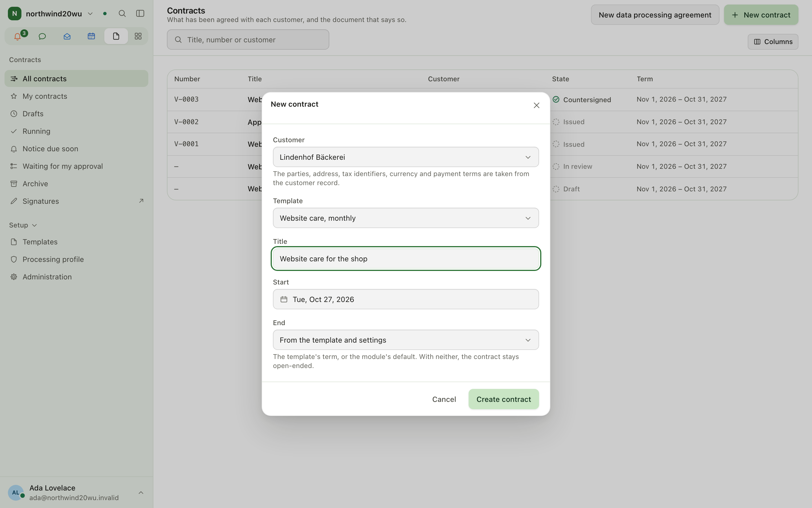Image resolution: width=812 pixels, height=508 pixels.
Task: Click Create contract button
Action: 503,399
